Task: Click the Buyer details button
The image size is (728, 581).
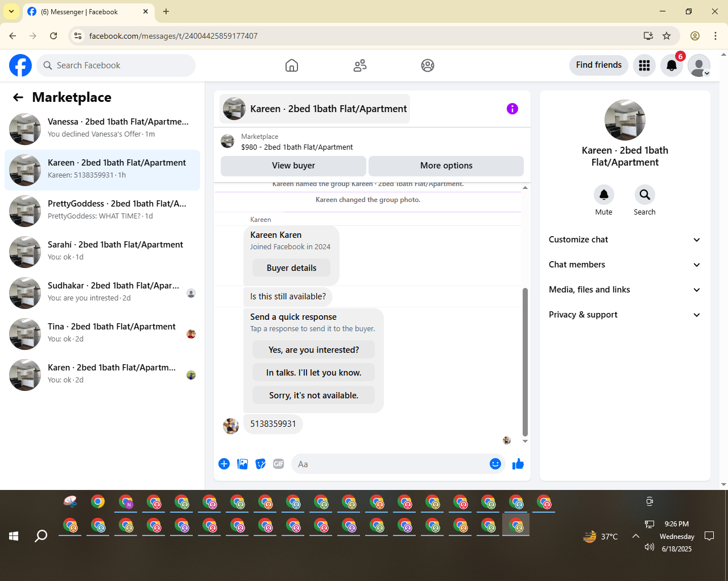Action: point(291,268)
